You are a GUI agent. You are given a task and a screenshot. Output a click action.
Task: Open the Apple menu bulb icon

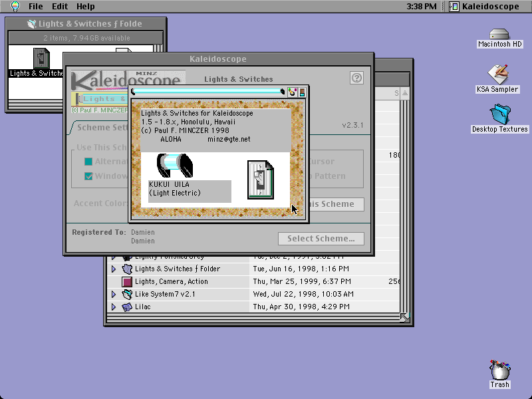tap(15, 6)
